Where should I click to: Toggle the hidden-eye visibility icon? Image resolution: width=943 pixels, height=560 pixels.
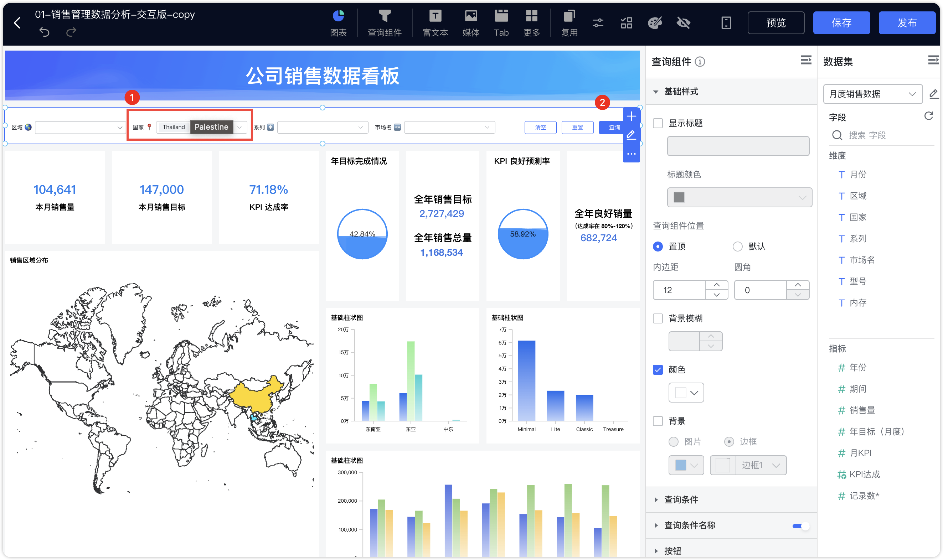(x=683, y=23)
